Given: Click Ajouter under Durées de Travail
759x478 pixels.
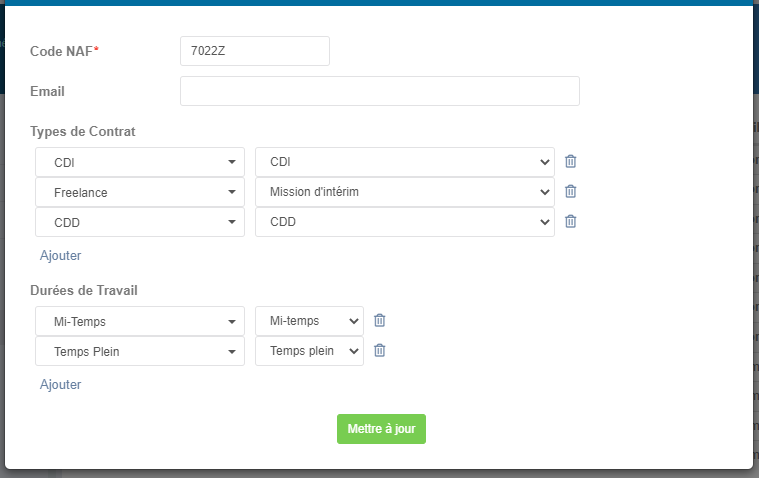Looking at the screenshot, I should tap(61, 384).
